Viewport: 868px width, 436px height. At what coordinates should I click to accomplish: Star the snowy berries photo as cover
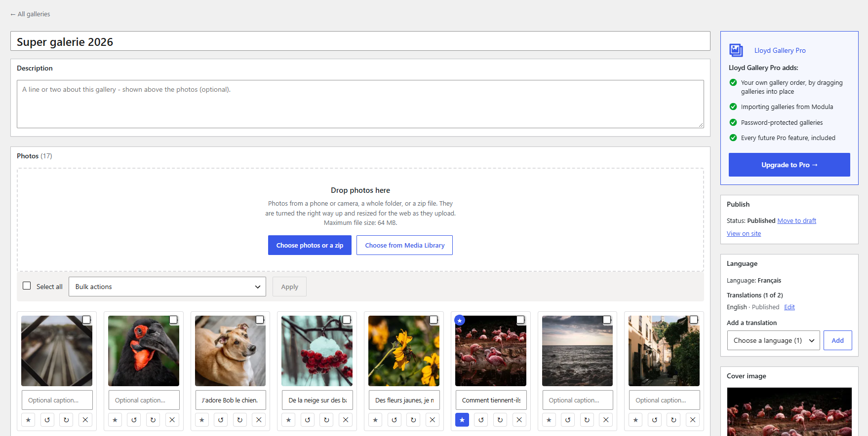click(x=289, y=420)
